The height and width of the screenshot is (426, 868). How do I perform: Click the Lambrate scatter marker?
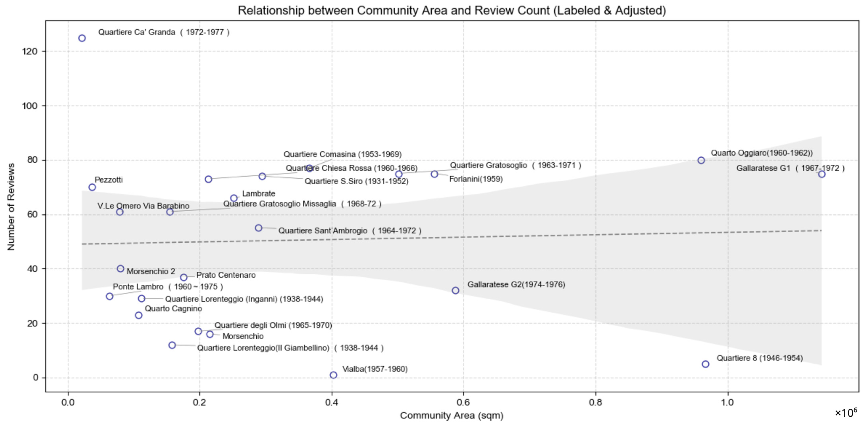point(234,198)
